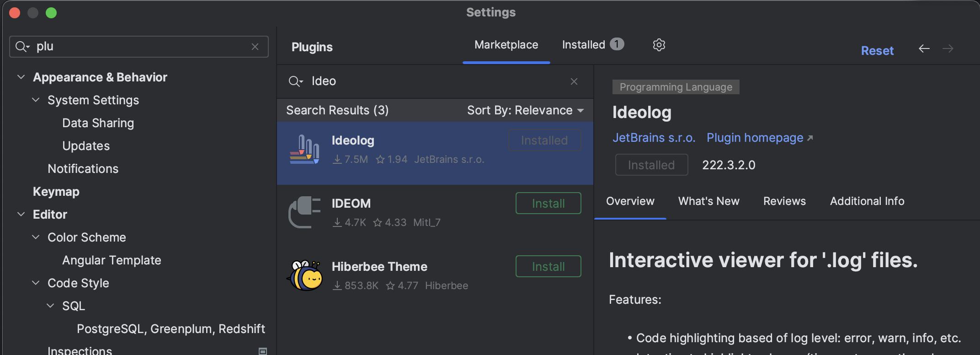Image resolution: width=980 pixels, height=355 pixels.
Task: Open the Overview tab
Action: pyautogui.click(x=630, y=201)
